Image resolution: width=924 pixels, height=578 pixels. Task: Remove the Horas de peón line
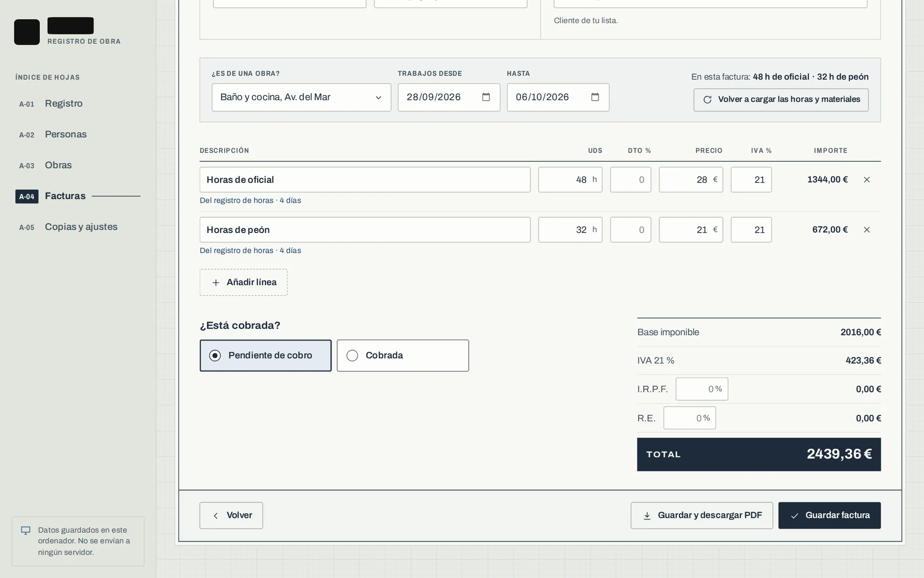867,230
